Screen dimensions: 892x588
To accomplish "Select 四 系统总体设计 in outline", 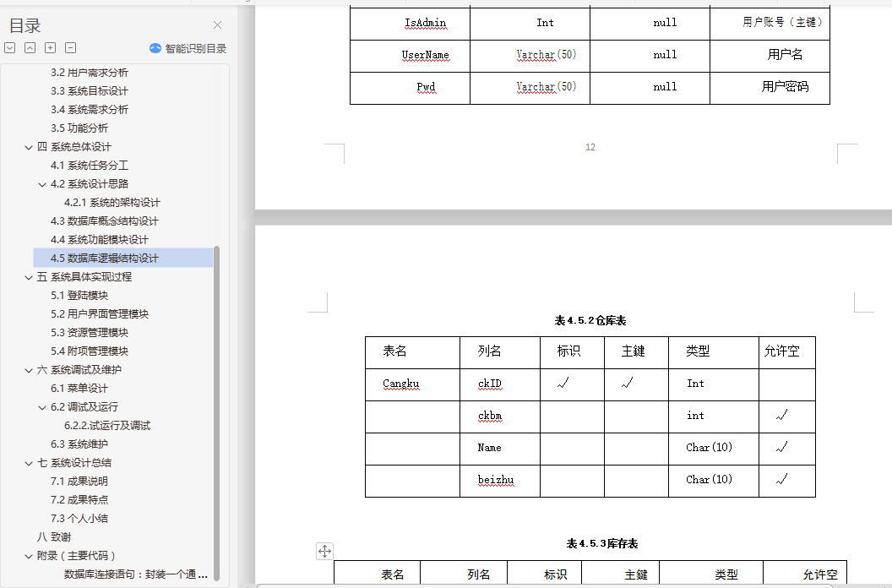I will coord(74,147).
